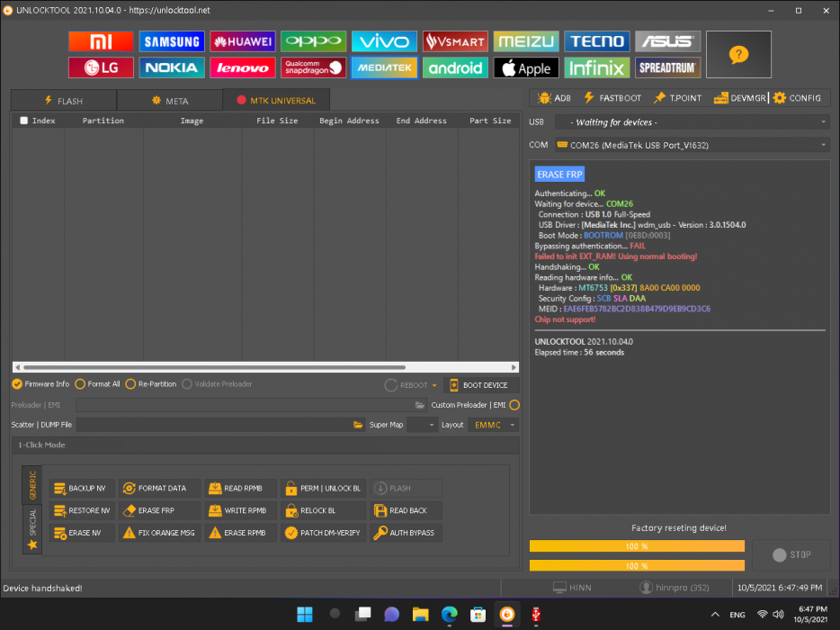Open the Huawei brand section
Screen dimensions: 840x630
click(243, 41)
